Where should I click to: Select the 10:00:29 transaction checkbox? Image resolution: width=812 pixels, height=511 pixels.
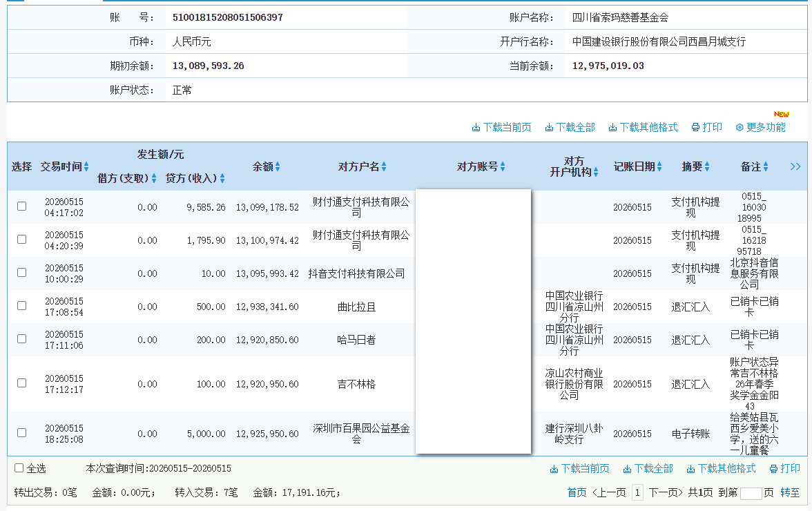coord(22,272)
